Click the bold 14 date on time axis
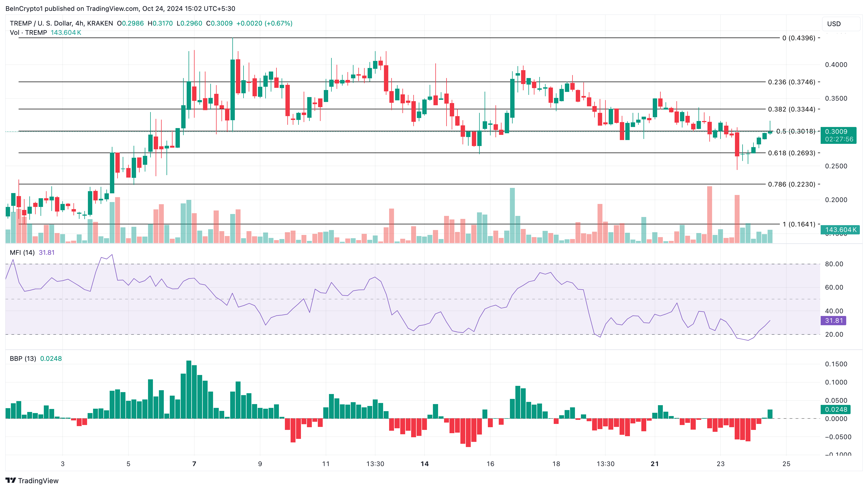Viewport: 868px width, 490px height. [x=424, y=464]
